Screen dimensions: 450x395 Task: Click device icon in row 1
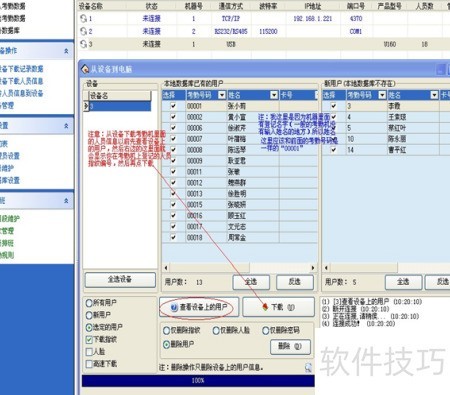pyautogui.click(x=83, y=19)
